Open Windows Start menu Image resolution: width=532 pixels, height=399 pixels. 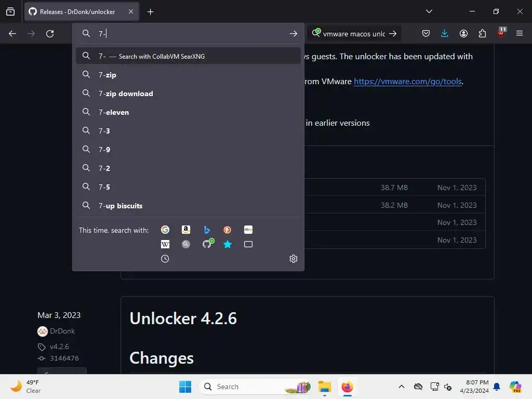pyautogui.click(x=185, y=387)
